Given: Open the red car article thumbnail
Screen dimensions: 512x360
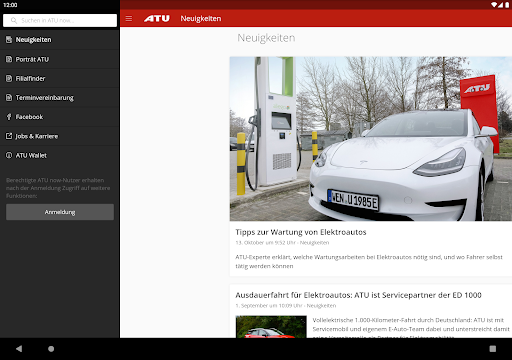Looking at the screenshot, I should coord(271,327).
